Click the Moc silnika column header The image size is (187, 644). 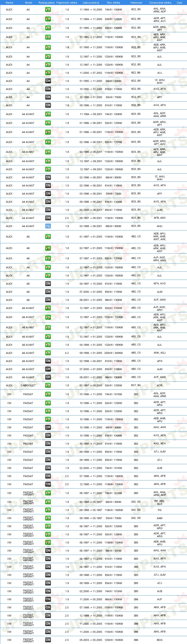pos(113,3)
